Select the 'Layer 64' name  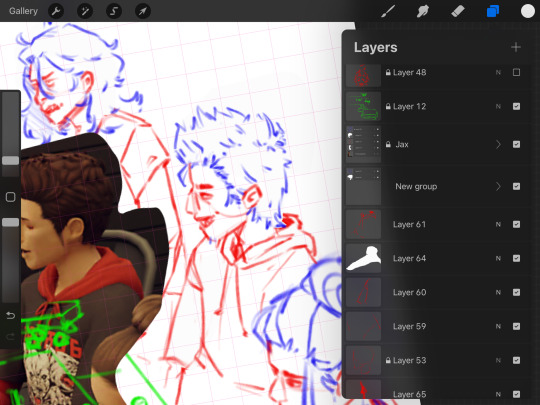click(409, 258)
